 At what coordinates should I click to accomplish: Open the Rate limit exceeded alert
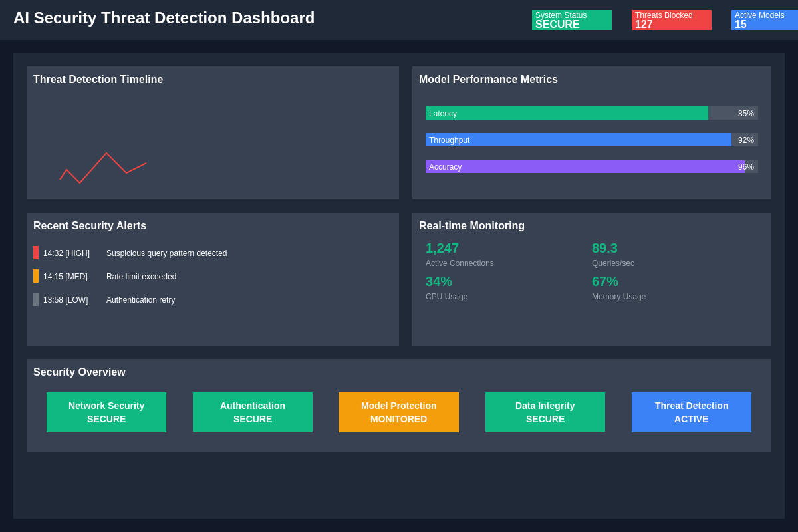pyautogui.click(x=141, y=277)
